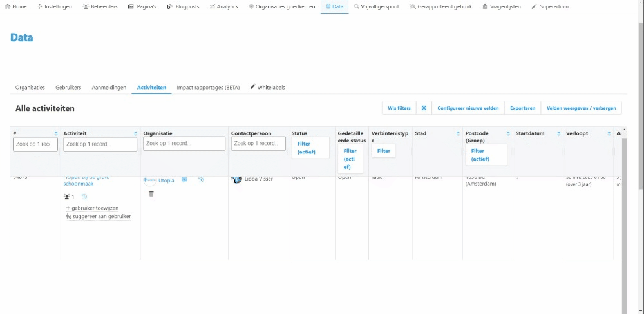Click the participants group icon in the activity row
644x314 pixels.
(67, 197)
